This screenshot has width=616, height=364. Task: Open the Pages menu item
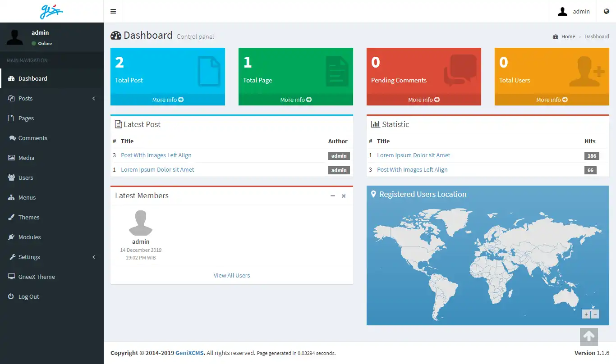(52, 118)
